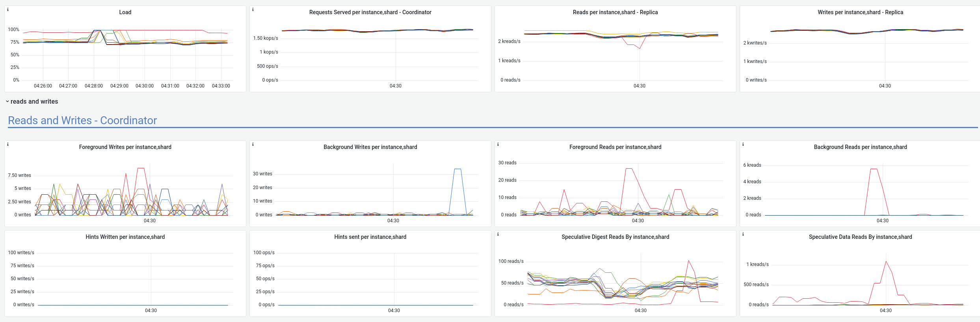Open info icon on Background Reads panel
This screenshot has width=980, height=322.
(x=743, y=144)
